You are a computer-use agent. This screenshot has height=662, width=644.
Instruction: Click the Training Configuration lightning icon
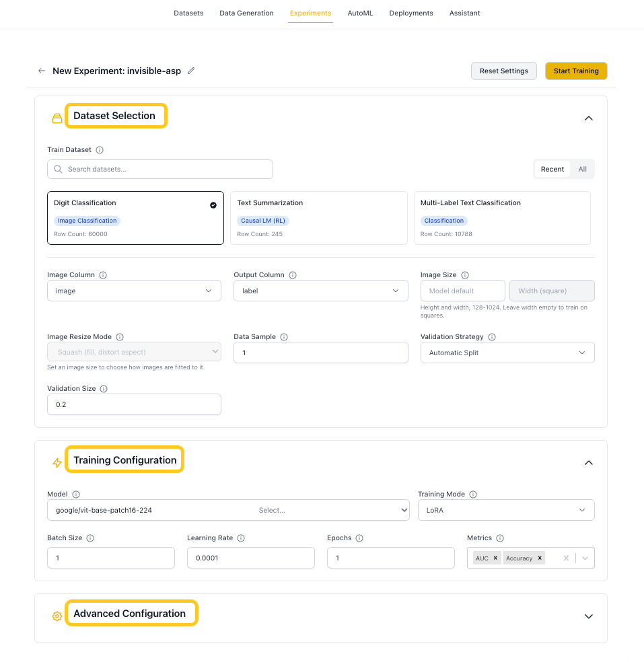click(x=57, y=463)
